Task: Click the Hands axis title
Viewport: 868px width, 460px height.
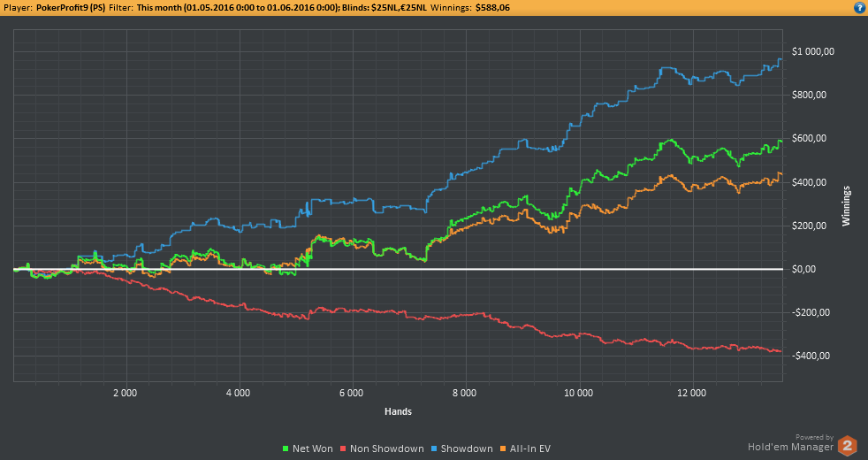Action: pos(398,411)
